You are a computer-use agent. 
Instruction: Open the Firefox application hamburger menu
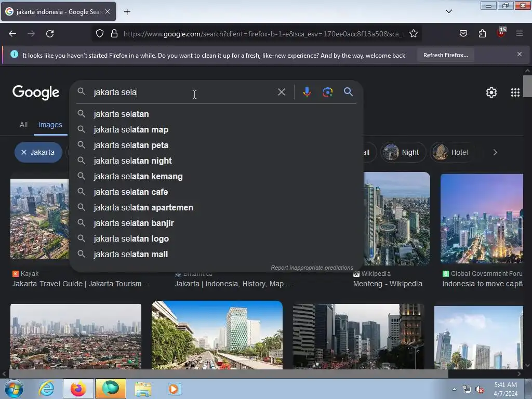[x=519, y=33]
